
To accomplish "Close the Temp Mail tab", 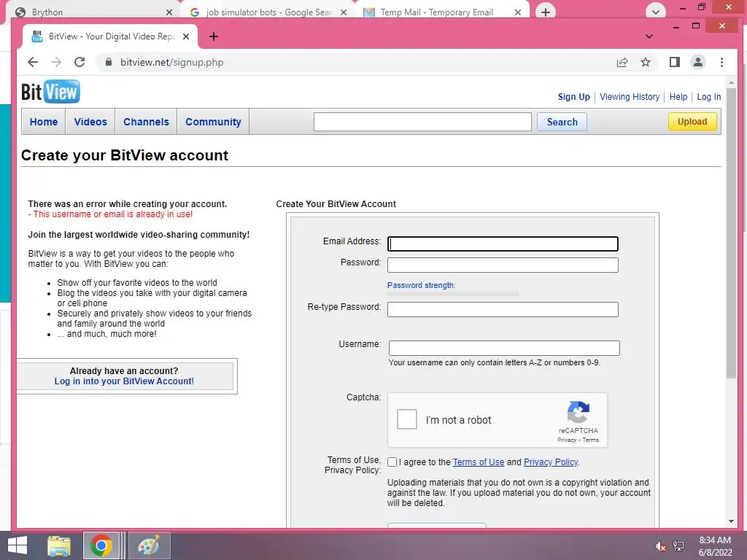I will [518, 12].
